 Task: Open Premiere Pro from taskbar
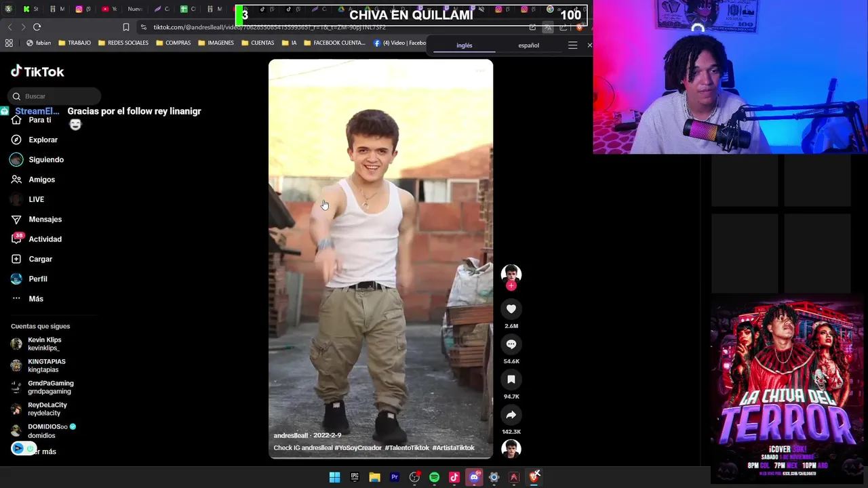395,477
